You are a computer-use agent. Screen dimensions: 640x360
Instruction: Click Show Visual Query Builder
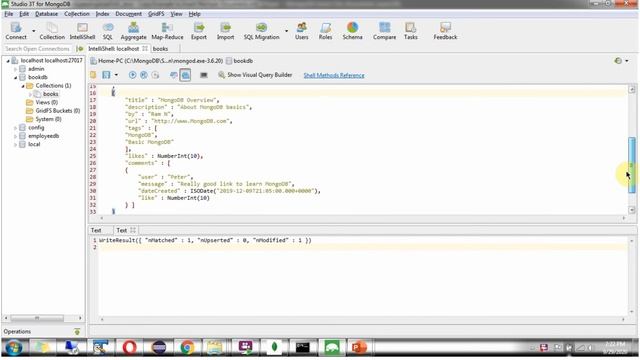click(x=255, y=75)
